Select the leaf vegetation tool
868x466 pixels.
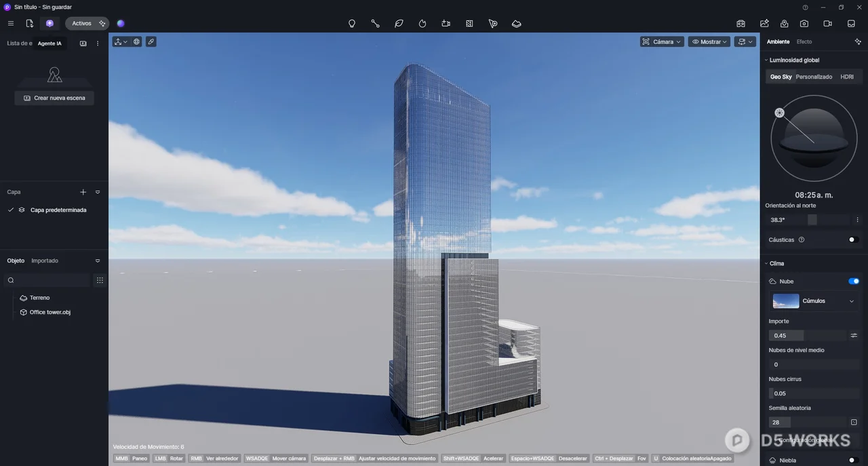[399, 23]
